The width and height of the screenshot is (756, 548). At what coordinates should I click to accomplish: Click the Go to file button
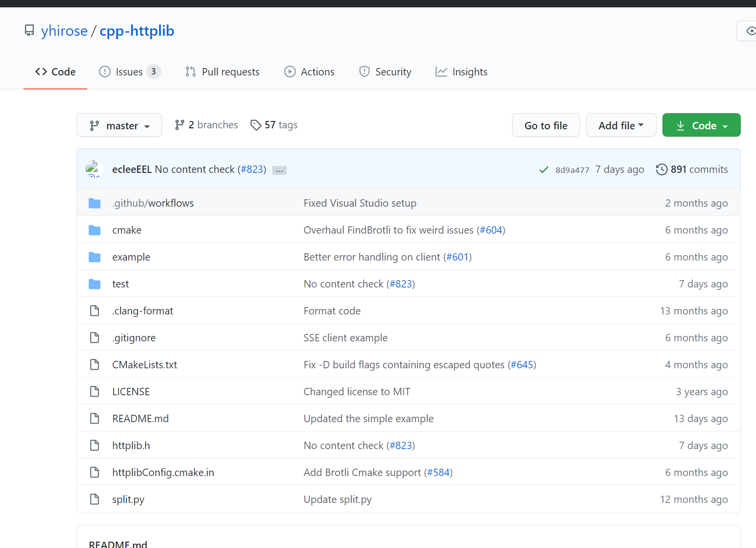tap(546, 125)
